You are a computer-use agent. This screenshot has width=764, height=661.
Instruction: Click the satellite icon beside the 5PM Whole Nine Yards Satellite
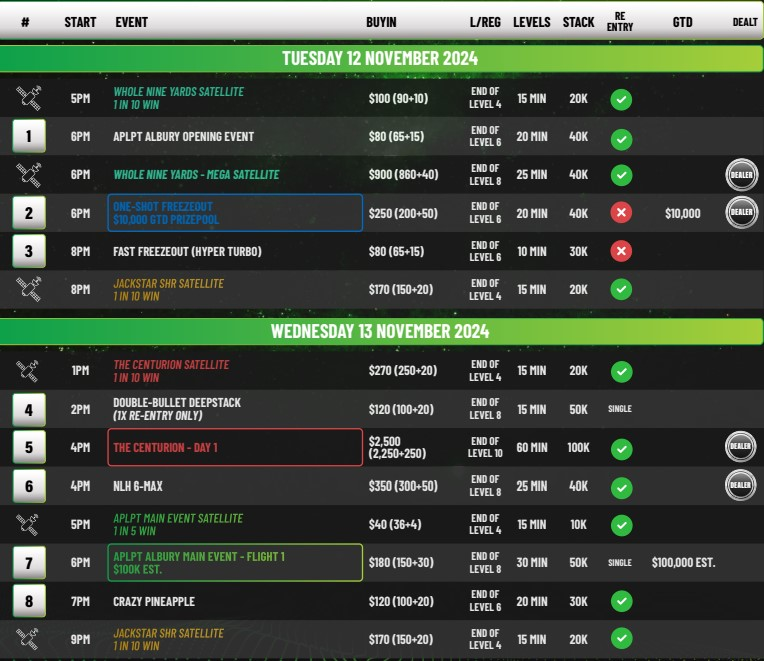tap(29, 98)
